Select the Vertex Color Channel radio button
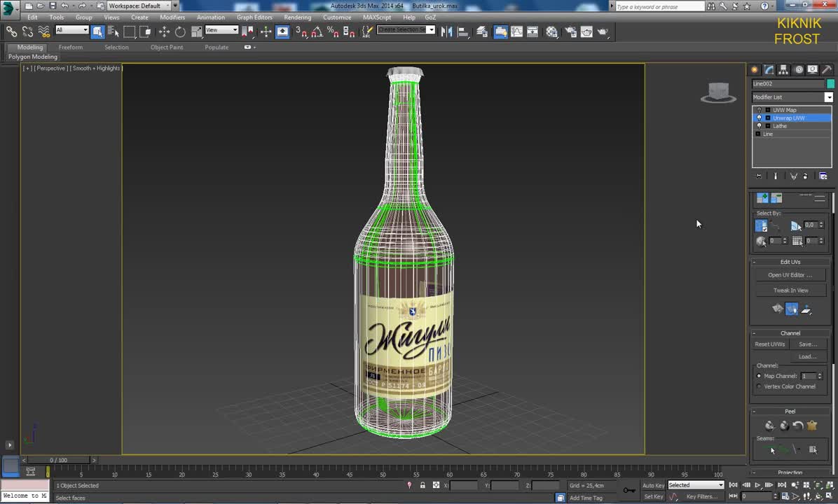 [759, 386]
